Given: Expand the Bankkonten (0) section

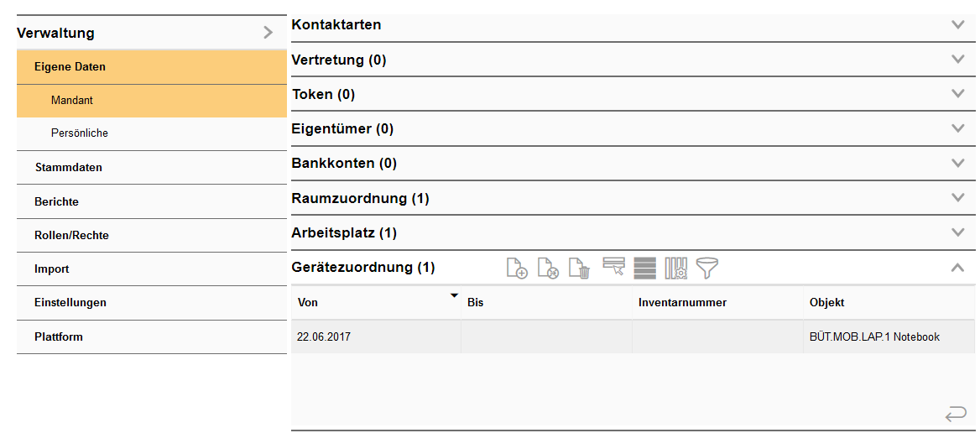Looking at the screenshot, I should 958,163.
